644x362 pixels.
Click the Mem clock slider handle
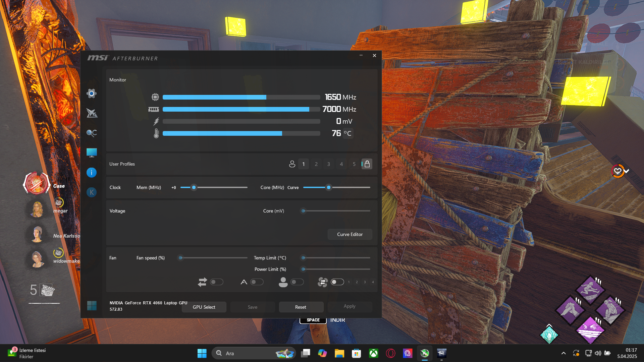click(194, 187)
